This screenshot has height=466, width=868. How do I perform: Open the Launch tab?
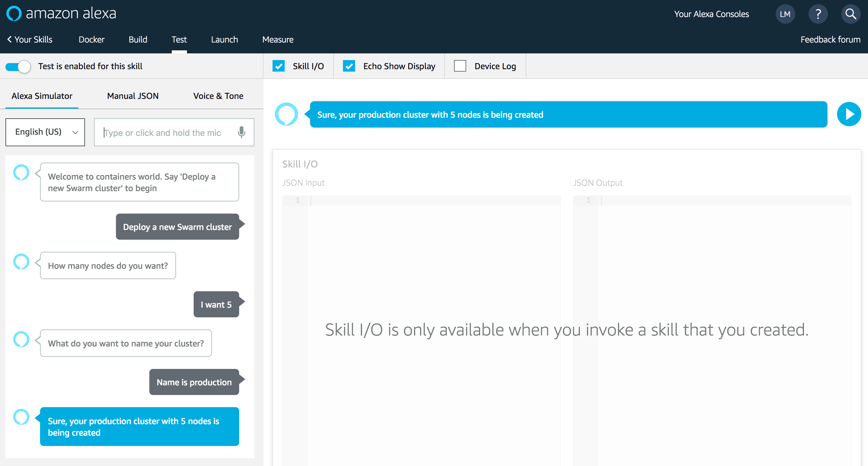click(224, 39)
